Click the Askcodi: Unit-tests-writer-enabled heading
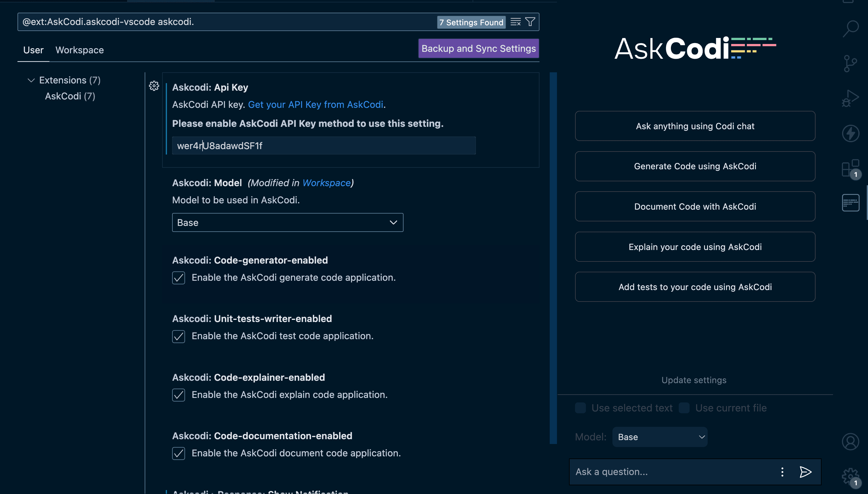Viewport: 868px width, 494px height. (252, 319)
